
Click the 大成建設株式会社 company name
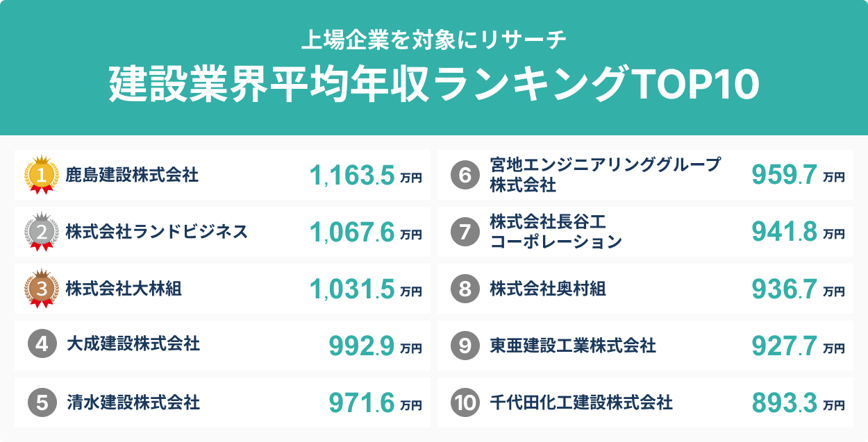(x=133, y=343)
